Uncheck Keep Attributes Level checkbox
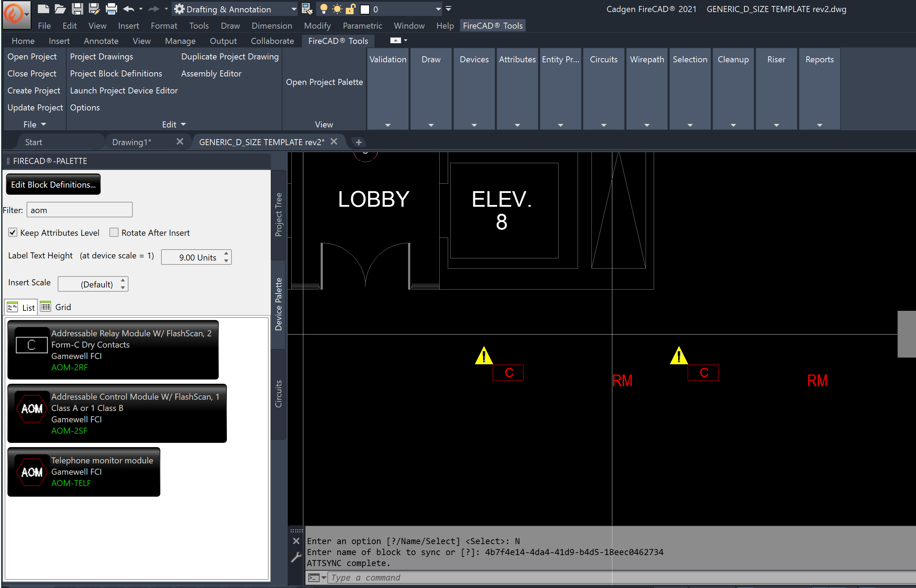Image resolution: width=916 pixels, height=588 pixels. tap(13, 233)
